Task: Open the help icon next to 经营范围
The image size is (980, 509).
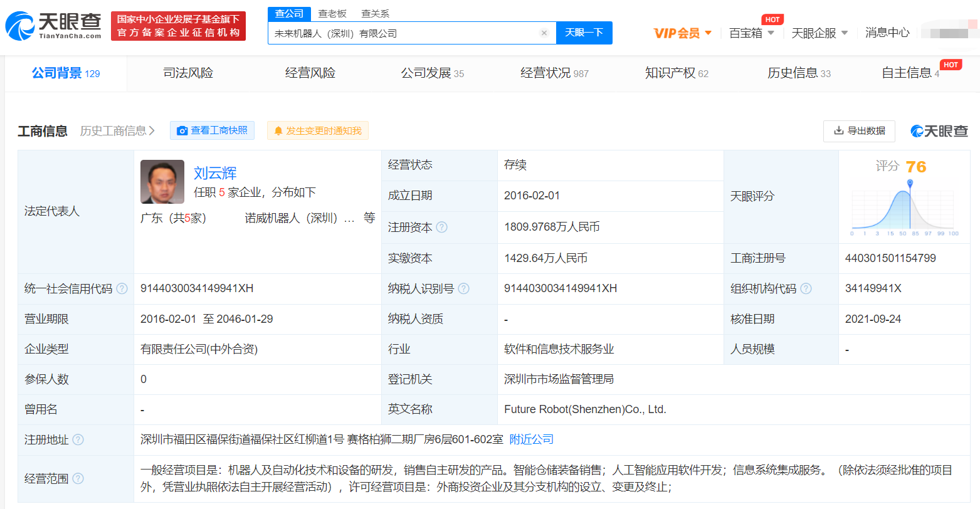Action: click(78, 479)
